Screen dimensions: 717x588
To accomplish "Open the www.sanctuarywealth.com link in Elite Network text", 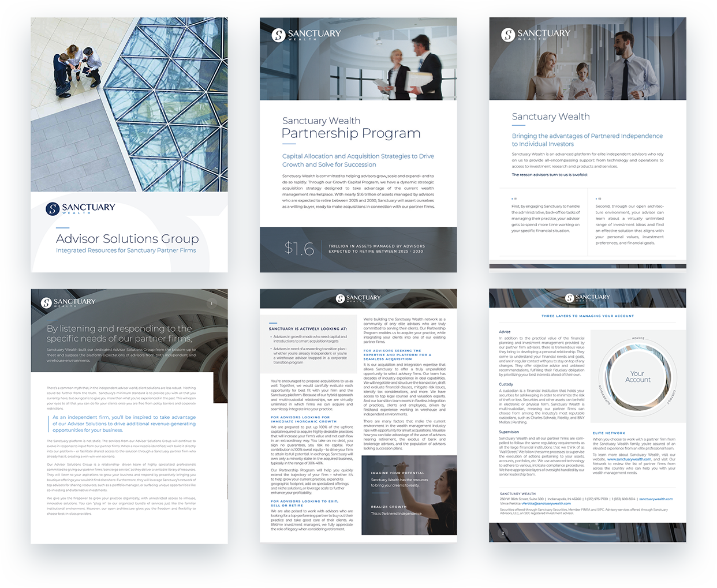I will pos(629,459).
